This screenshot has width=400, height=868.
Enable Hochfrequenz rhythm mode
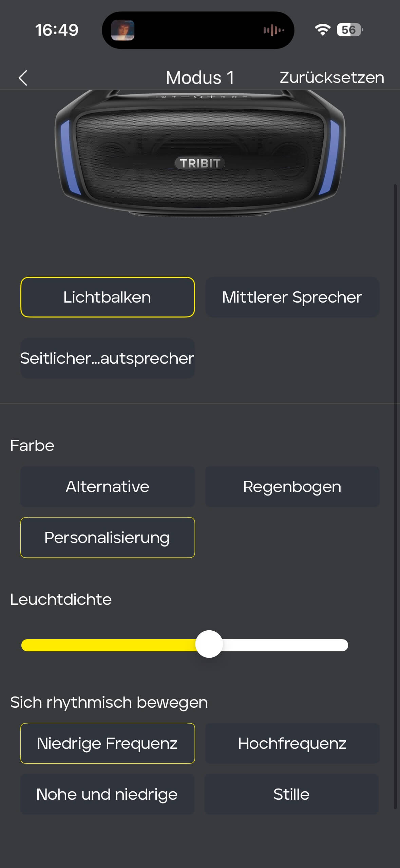coord(292,743)
